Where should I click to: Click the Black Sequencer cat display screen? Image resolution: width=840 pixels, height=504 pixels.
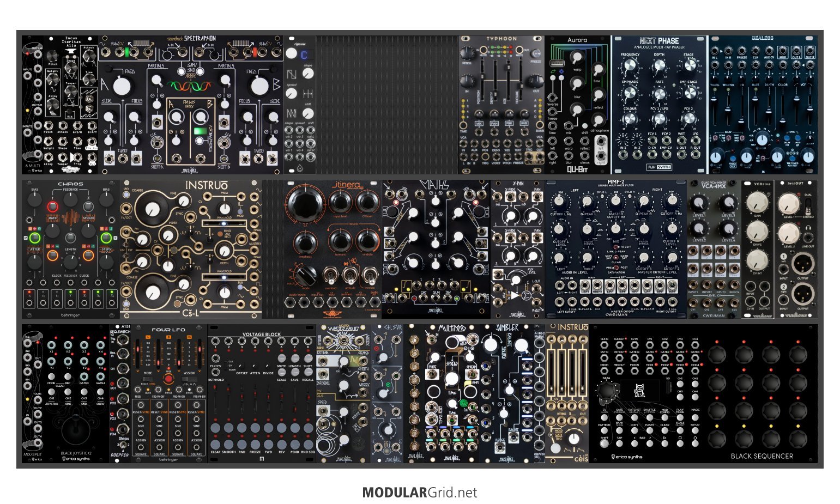[641, 390]
